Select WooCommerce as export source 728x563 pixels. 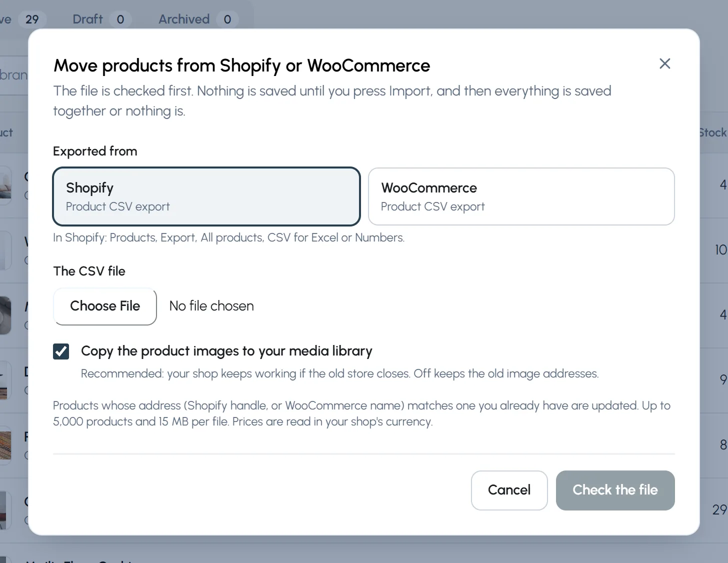521,196
